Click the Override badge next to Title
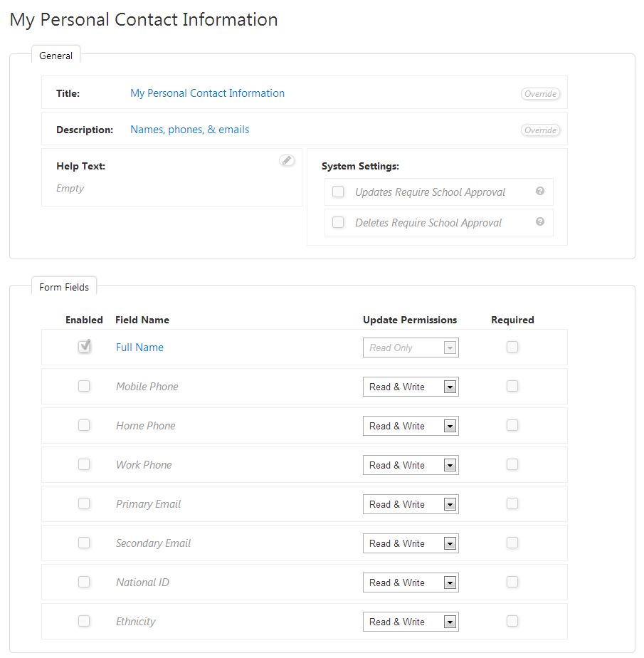 [x=540, y=93]
